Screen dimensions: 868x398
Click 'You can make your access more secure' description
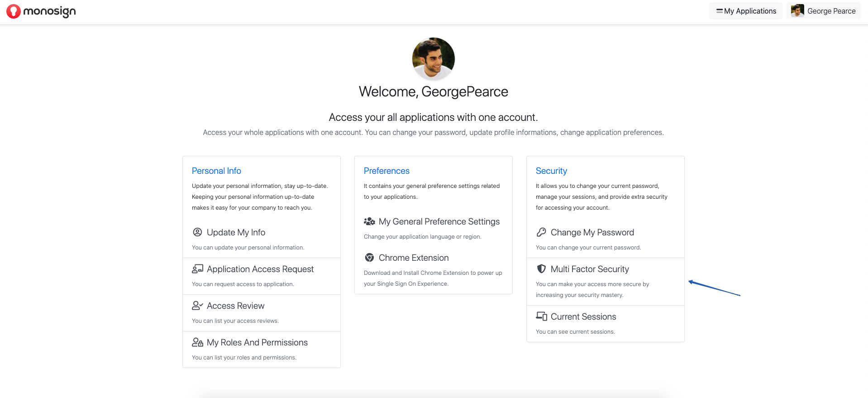pos(592,289)
